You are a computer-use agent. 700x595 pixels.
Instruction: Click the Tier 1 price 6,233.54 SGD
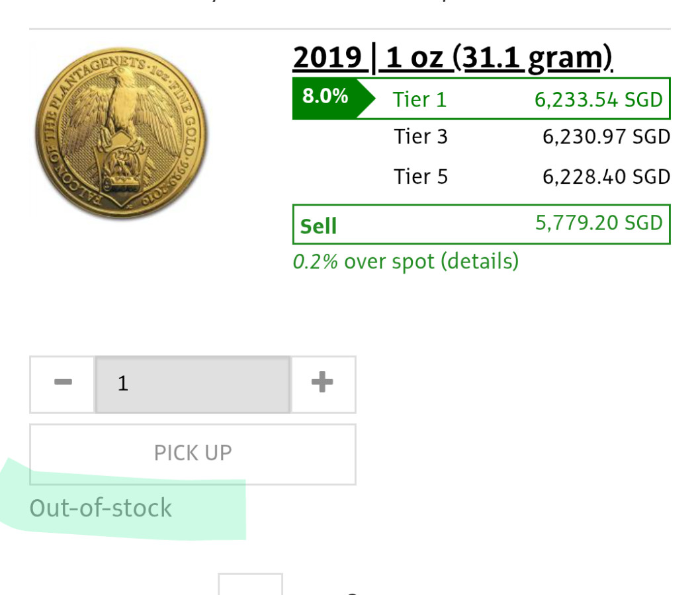point(598,100)
